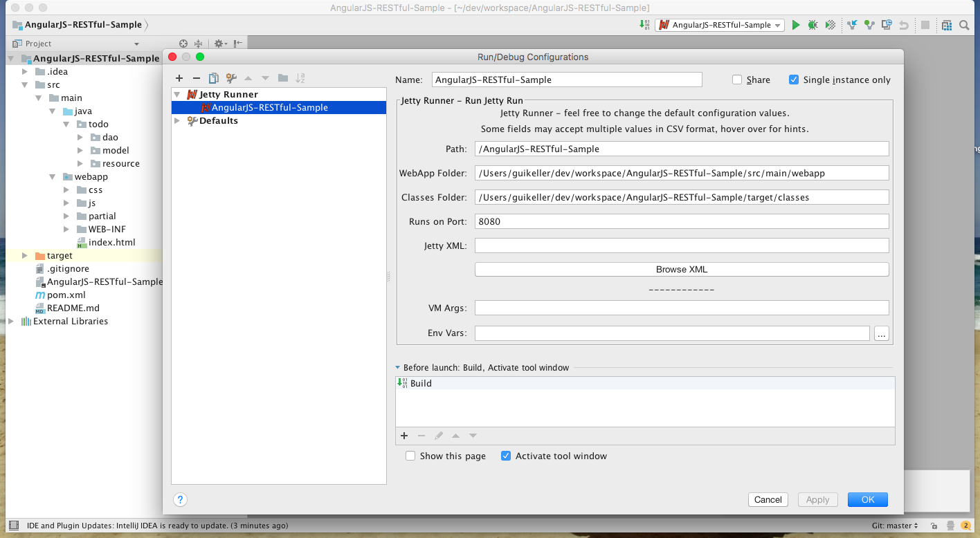
Task: Check the Show this page box
Action: [x=410, y=456]
